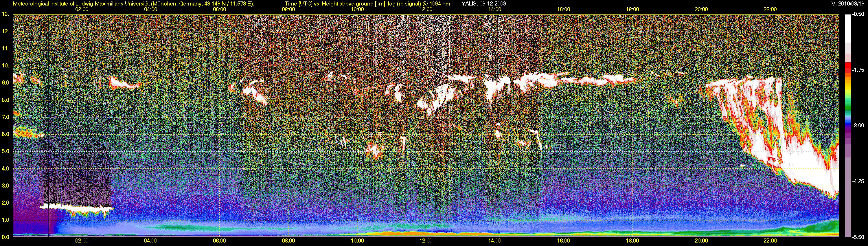Select the 16:00 label on the top time axis
This screenshot has height=246, width=868.
[564, 10]
